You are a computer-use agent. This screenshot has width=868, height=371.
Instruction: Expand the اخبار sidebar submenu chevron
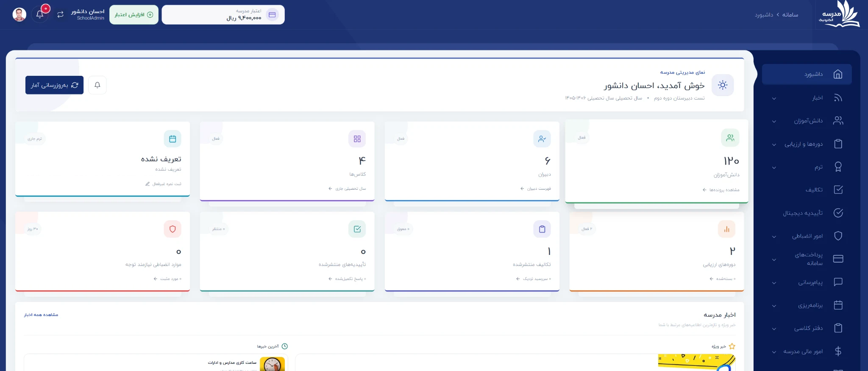point(774,99)
